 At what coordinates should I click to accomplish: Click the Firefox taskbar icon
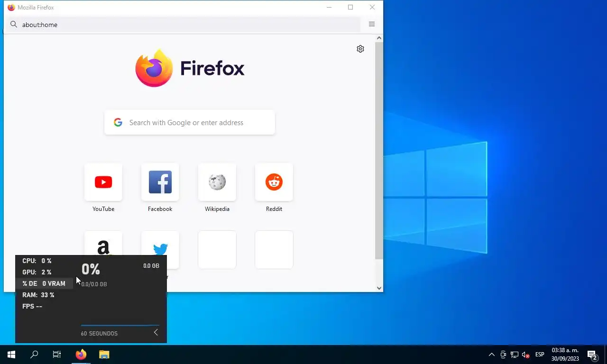click(x=81, y=355)
